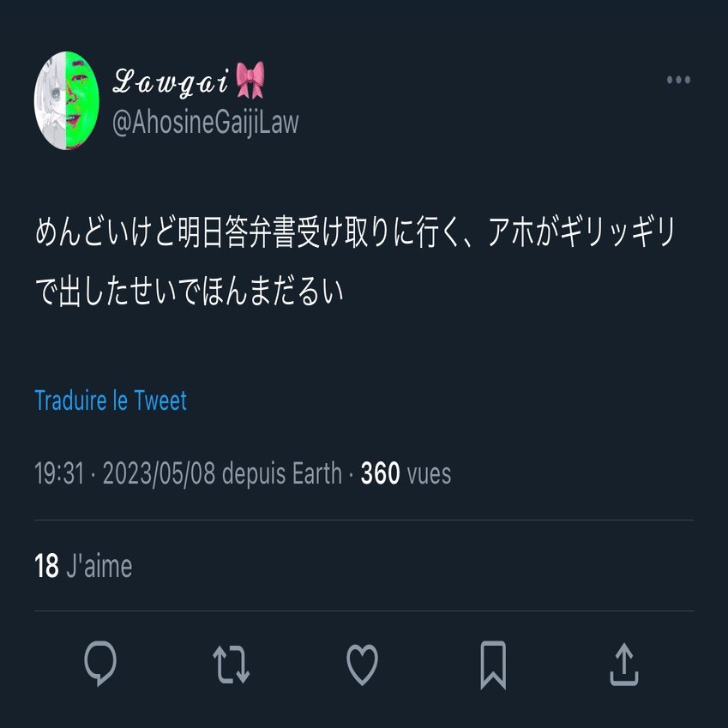Bookmark this tweet with the bookmark icon
The height and width of the screenshot is (728, 728).
coord(493,665)
